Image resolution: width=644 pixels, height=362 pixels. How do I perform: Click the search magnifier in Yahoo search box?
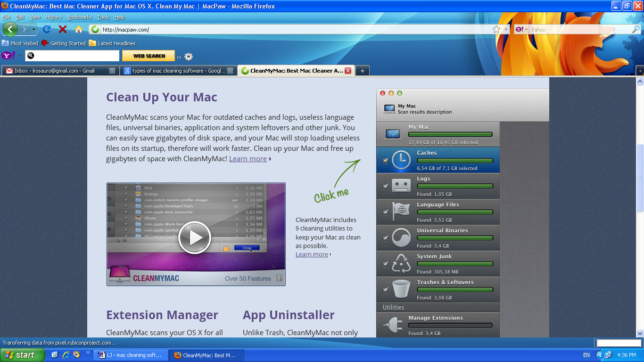point(636,29)
